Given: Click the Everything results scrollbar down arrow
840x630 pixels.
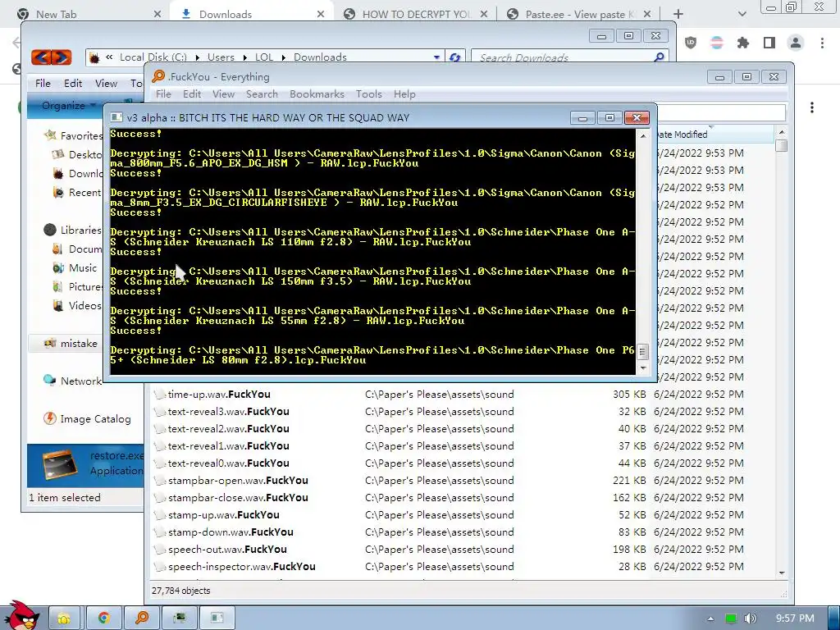Looking at the screenshot, I should click(x=782, y=573).
